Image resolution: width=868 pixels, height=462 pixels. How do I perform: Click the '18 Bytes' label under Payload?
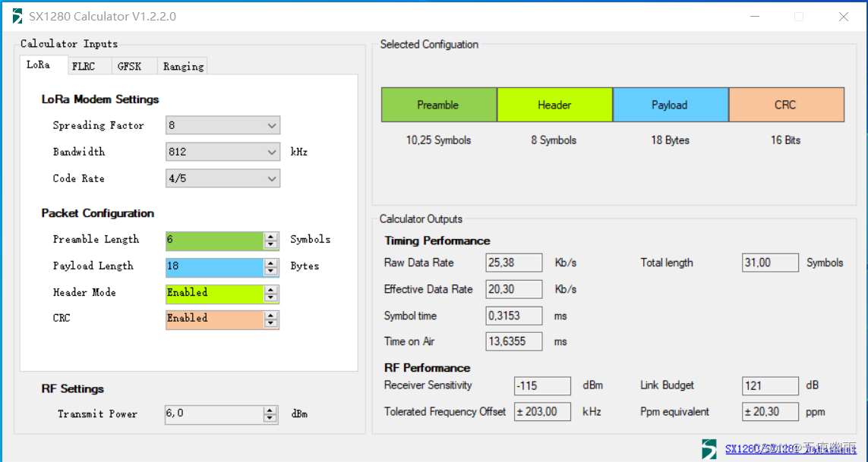click(x=670, y=140)
